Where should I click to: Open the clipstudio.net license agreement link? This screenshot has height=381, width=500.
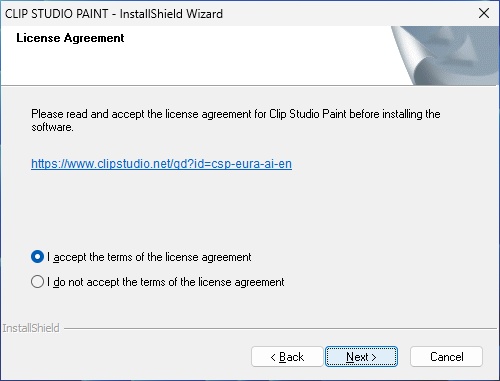click(x=161, y=164)
